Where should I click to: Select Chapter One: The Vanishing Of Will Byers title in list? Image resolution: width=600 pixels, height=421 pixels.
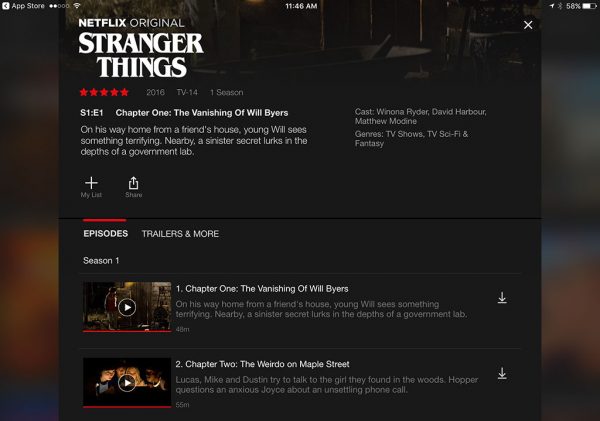pyautogui.click(x=262, y=289)
